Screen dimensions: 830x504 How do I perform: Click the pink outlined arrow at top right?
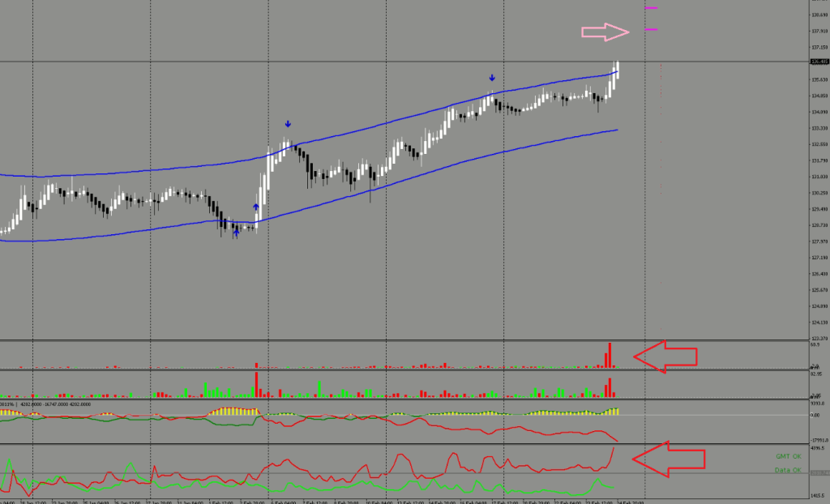[605, 32]
